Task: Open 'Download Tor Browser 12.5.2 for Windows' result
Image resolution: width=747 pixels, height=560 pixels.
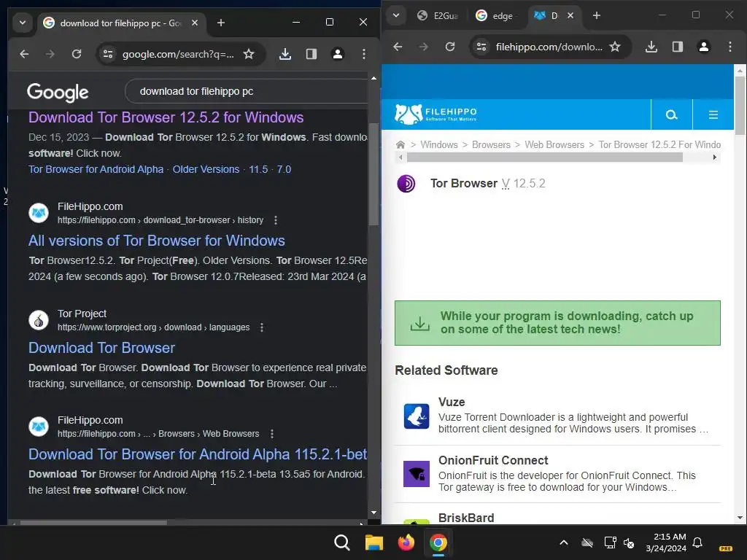Action: pyautogui.click(x=166, y=117)
